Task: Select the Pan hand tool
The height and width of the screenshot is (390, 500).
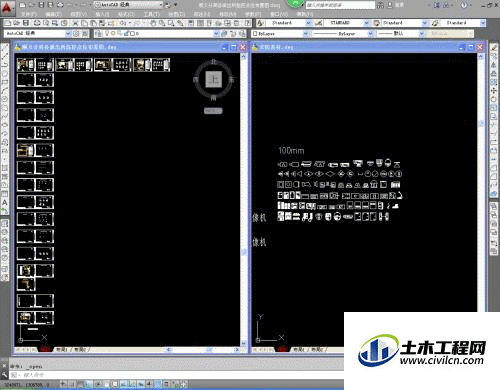Action: click(153, 23)
